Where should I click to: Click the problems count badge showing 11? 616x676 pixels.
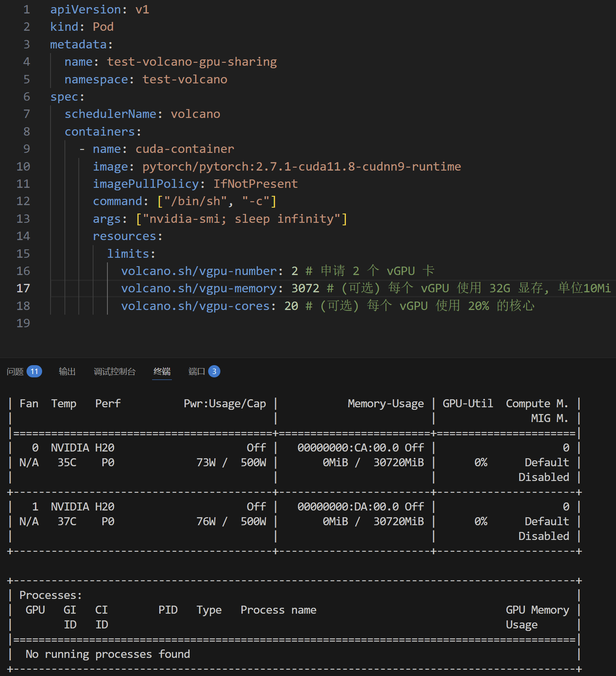(34, 371)
